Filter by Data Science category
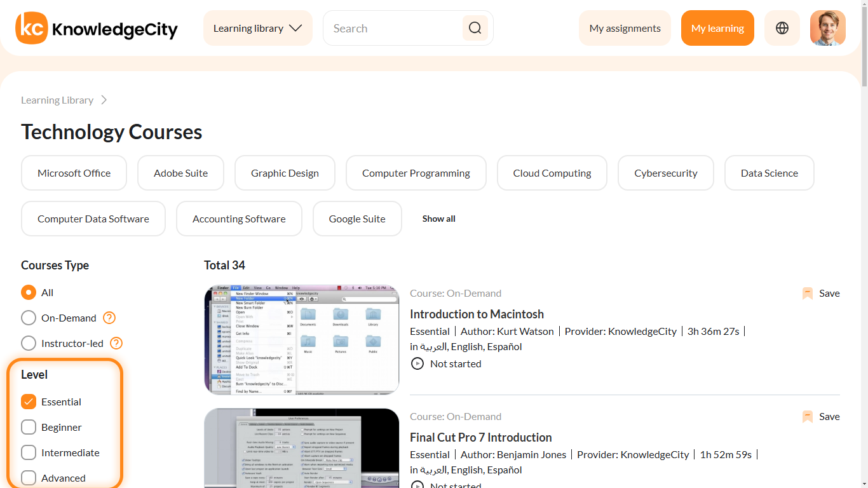868x488 pixels. [x=770, y=173]
